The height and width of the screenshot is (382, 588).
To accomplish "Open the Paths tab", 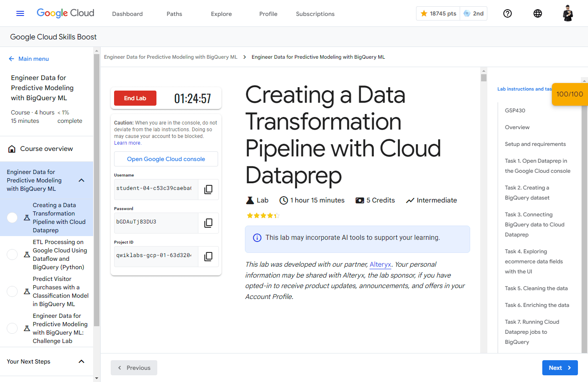I will point(174,14).
